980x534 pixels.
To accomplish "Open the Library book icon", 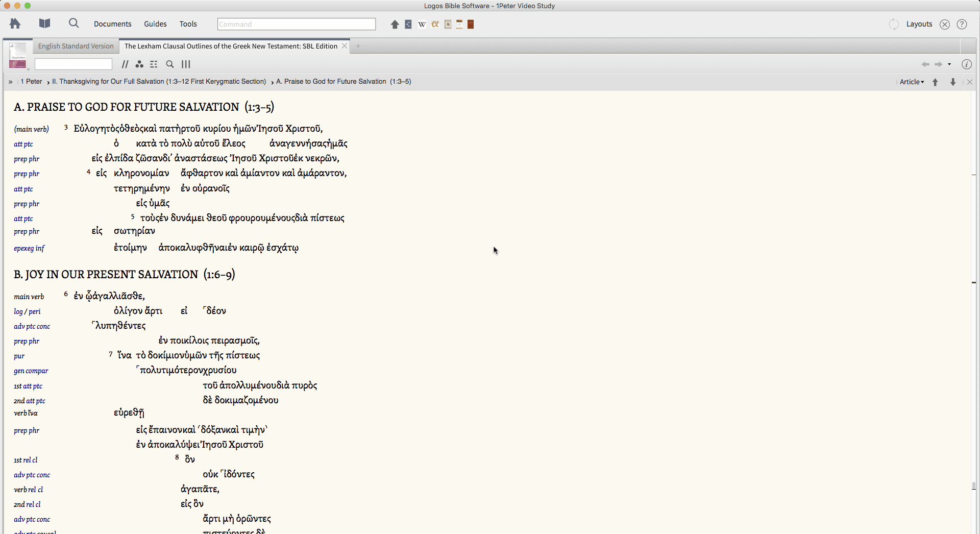I will click(x=45, y=23).
